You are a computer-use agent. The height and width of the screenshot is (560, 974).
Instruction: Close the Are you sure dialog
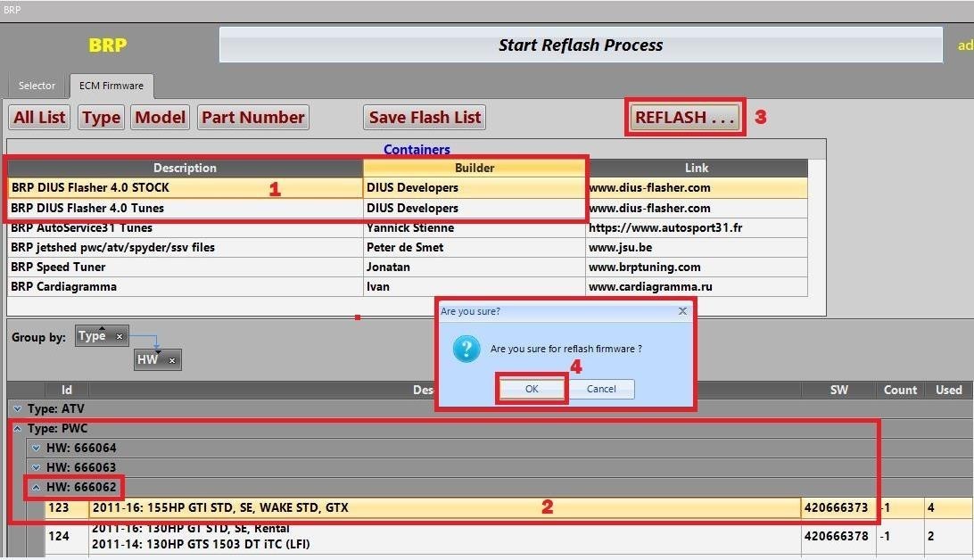(x=682, y=311)
